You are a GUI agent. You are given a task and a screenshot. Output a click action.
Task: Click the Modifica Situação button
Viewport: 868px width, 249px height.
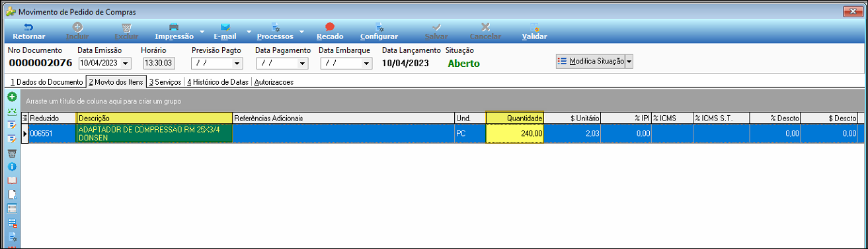(590, 61)
